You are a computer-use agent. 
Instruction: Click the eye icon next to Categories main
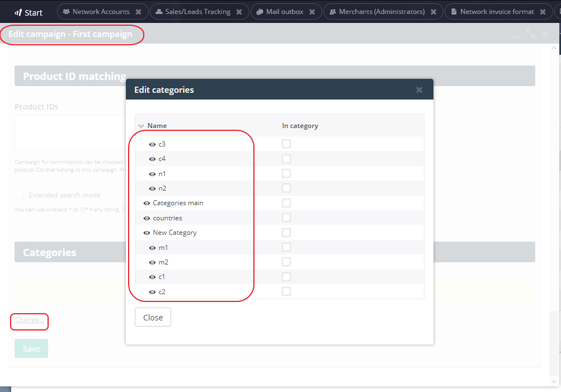[x=147, y=203]
